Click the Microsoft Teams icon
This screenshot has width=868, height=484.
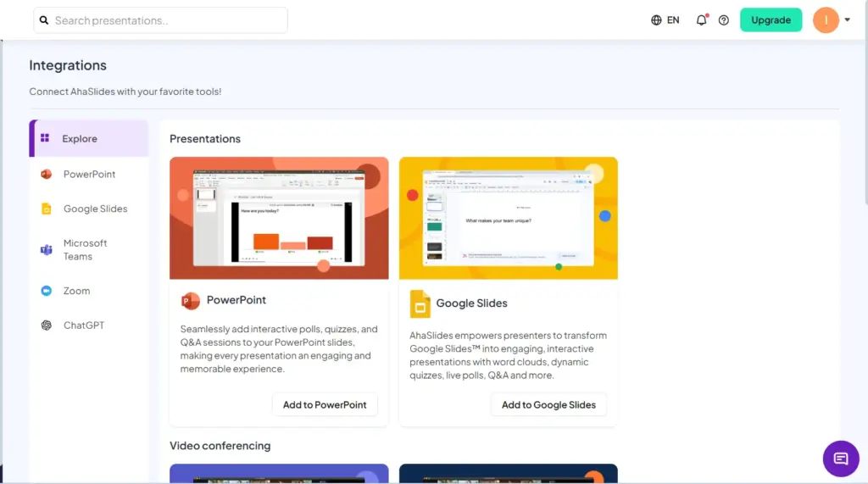(46, 250)
